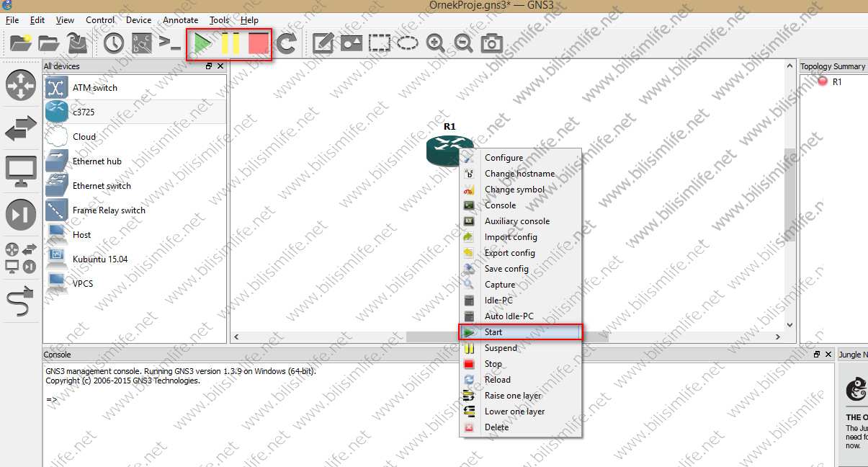Choose Capture in the context menu
The image size is (868, 467).
[520, 285]
